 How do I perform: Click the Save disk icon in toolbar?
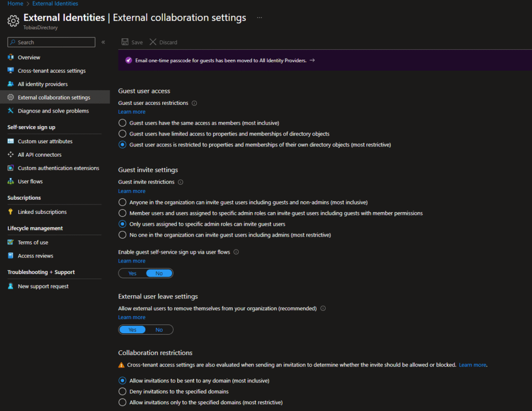click(125, 42)
